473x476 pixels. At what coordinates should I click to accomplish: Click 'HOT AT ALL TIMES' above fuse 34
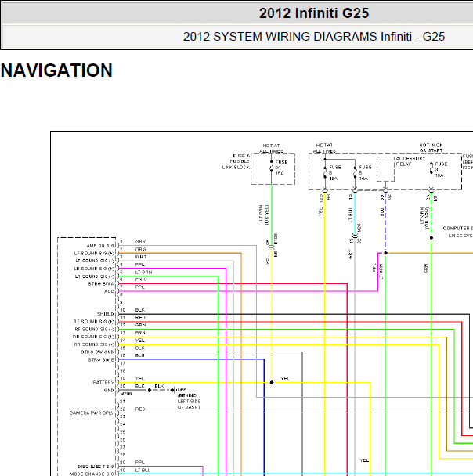pyautogui.click(x=272, y=149)
